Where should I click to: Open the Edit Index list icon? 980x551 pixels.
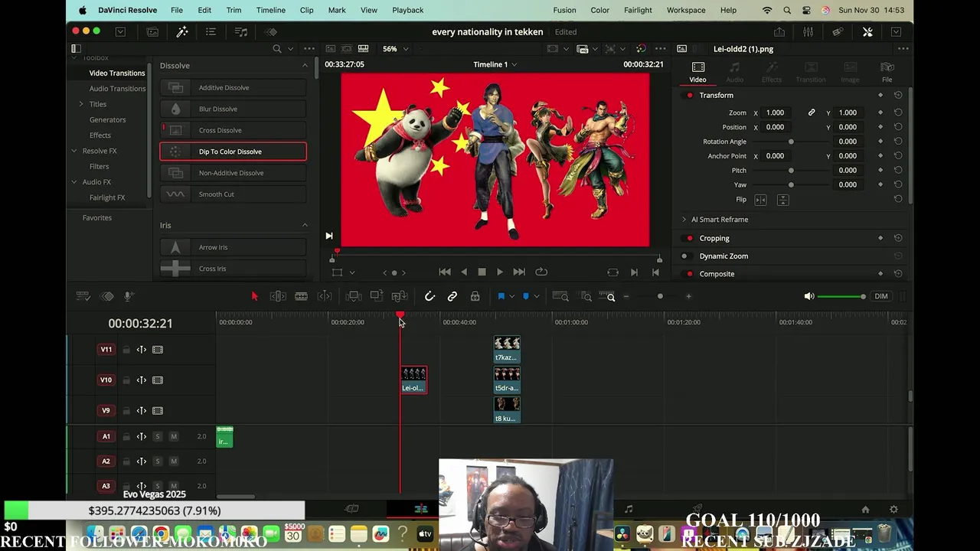click(211, 31)
